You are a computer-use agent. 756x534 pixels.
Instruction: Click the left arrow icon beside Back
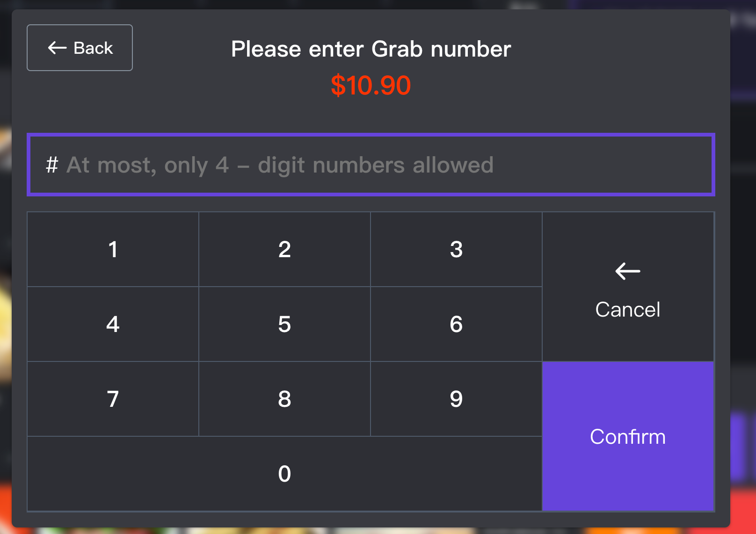[x=57, y=48]
